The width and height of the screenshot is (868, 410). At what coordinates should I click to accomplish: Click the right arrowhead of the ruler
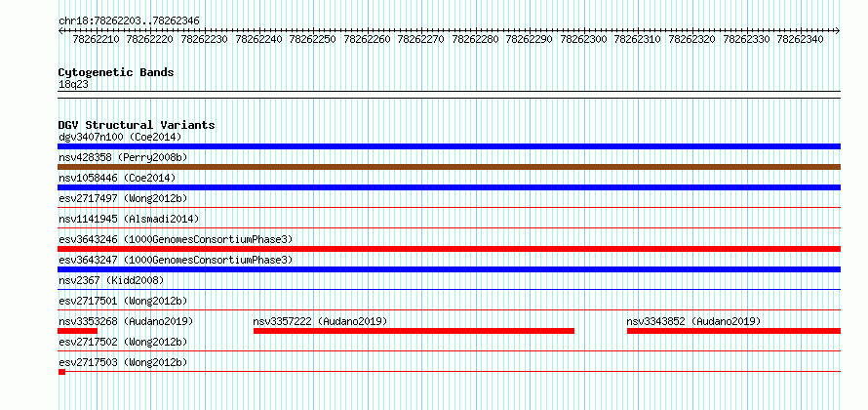click(x=838, y=30)
